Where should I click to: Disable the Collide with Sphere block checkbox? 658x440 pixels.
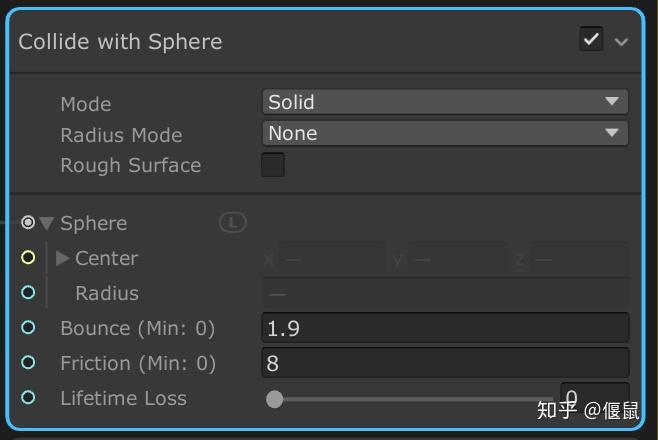591,40
